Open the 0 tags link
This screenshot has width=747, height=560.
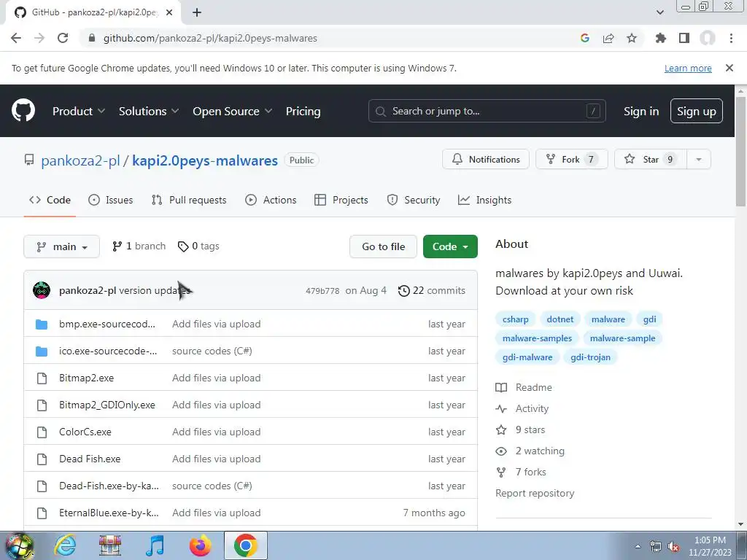click(x=198, y=246)
